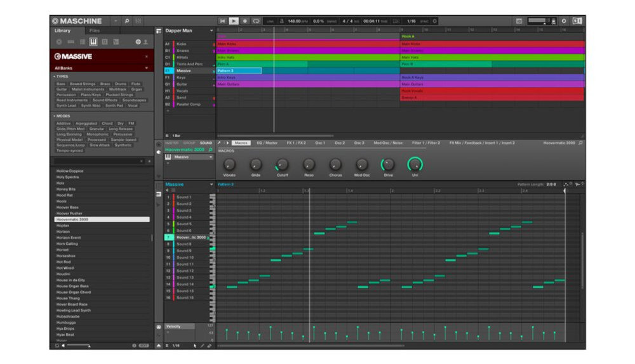The image size is (635, 364).
Task: Click the Play button in transport
Action: [x=234, y=21]
